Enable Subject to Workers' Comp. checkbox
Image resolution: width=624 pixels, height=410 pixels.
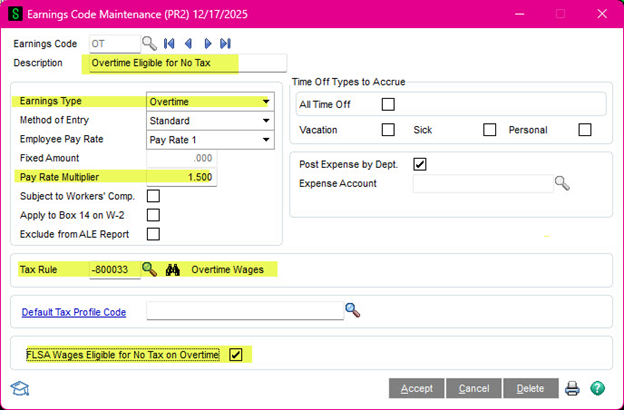153,196
